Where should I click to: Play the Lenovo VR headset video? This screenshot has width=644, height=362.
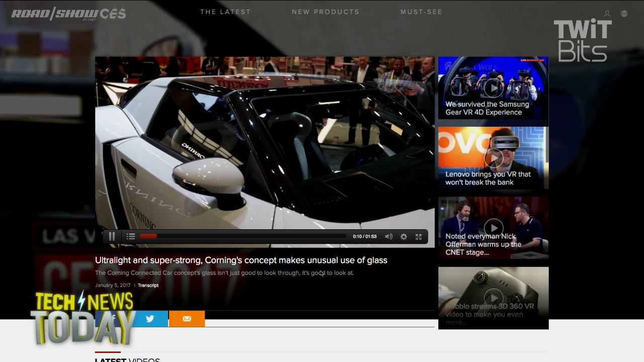point(493,158)
